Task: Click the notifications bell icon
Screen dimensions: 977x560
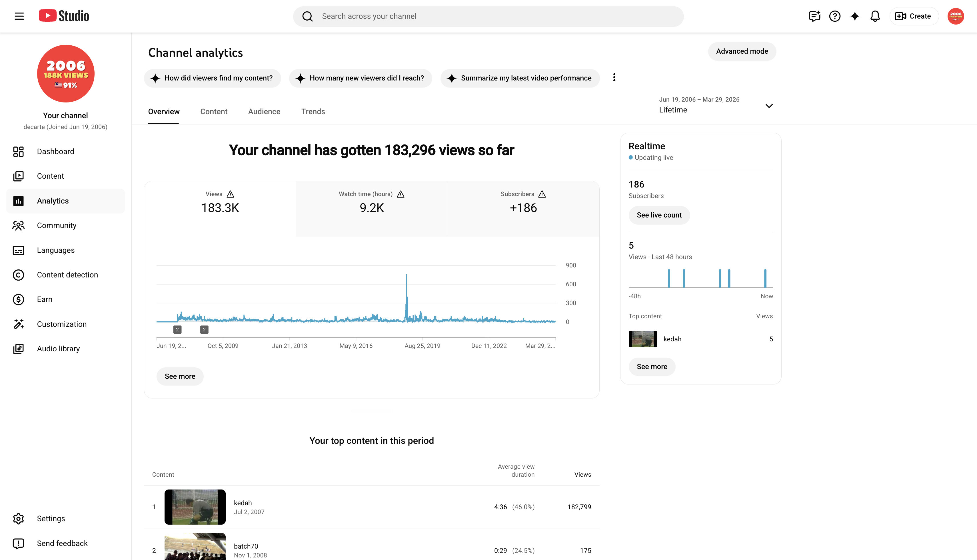Action: coord(875,16)
